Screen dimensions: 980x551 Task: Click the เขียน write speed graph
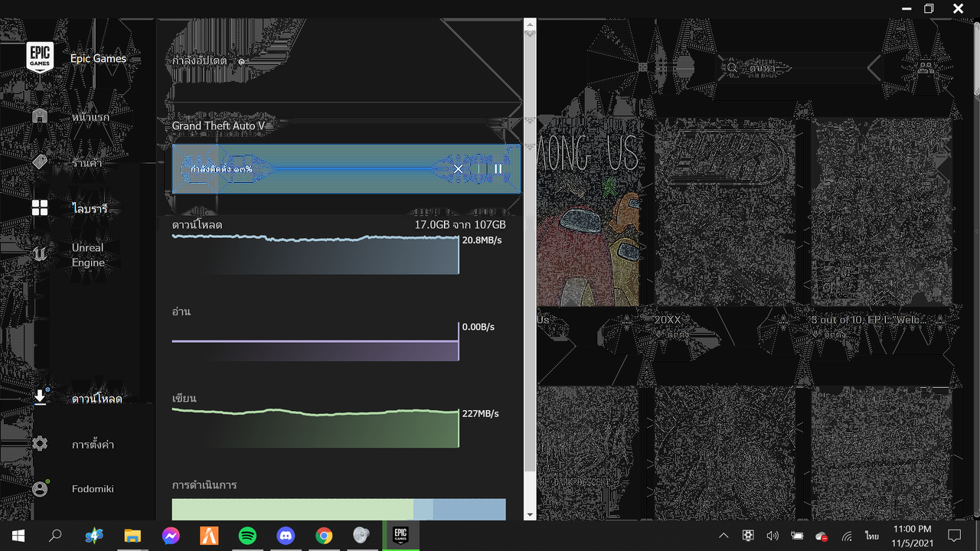315,428
